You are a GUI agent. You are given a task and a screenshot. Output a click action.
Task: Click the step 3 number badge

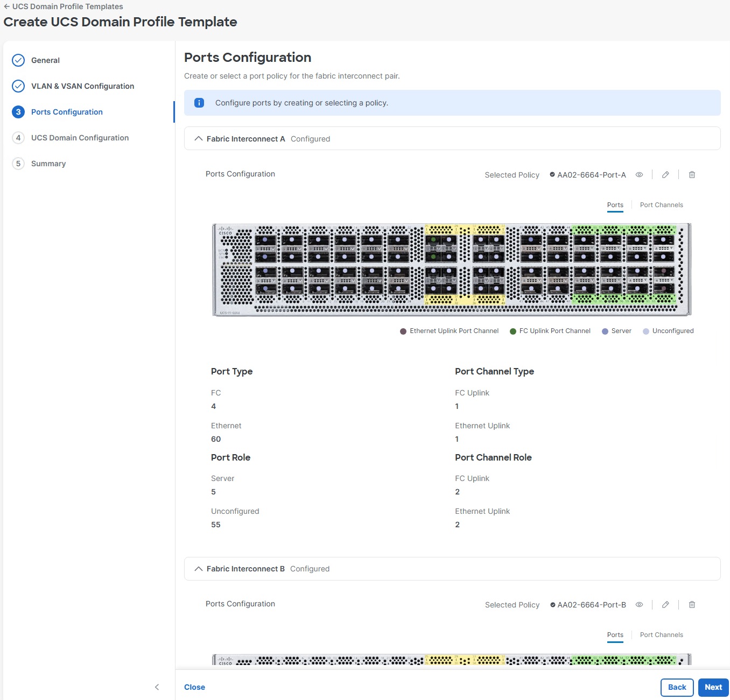[18, 112]
